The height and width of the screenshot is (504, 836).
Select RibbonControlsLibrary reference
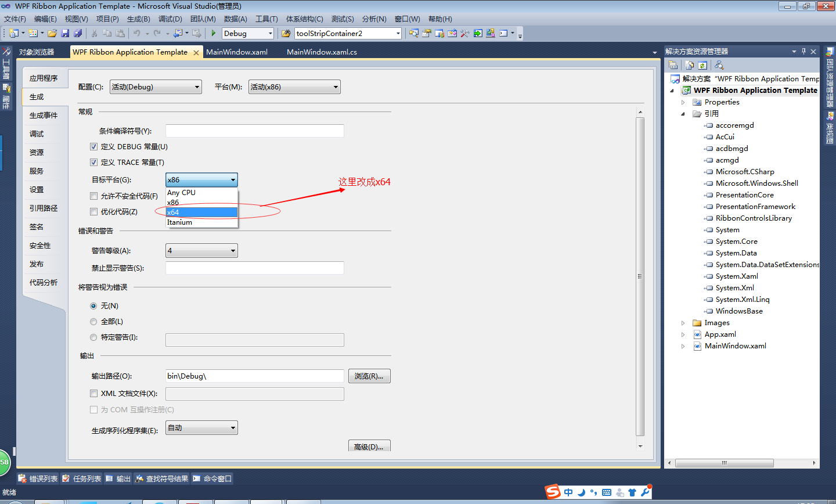[x=754, y=218]
